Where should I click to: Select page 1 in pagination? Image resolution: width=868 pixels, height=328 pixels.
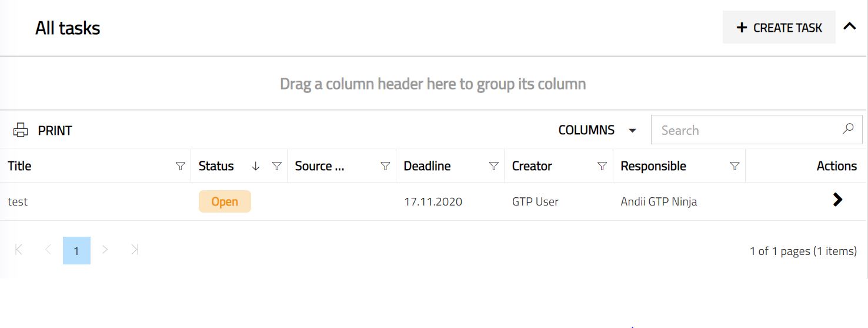point(76,251)
